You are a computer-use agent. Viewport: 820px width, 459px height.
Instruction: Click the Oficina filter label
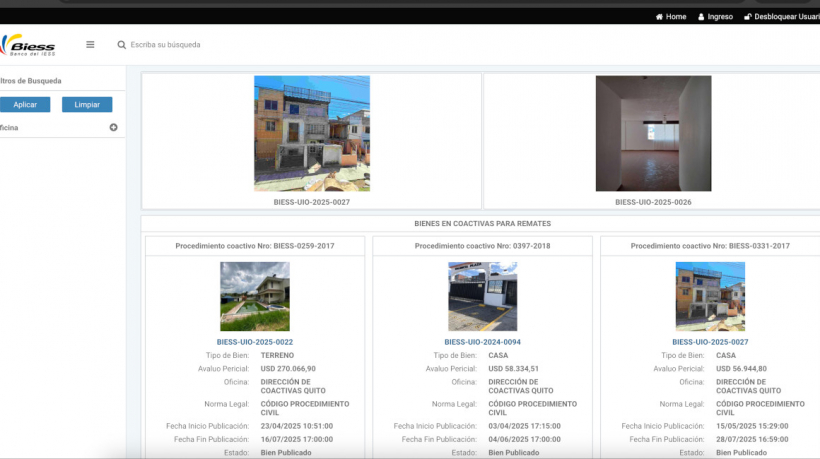(9, 128)
